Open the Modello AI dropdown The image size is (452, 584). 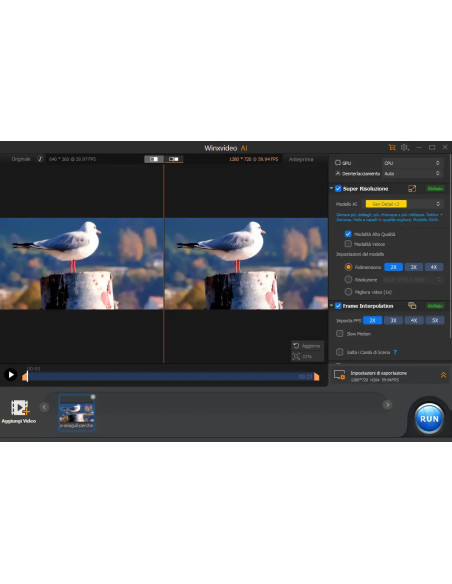(403, 204)
